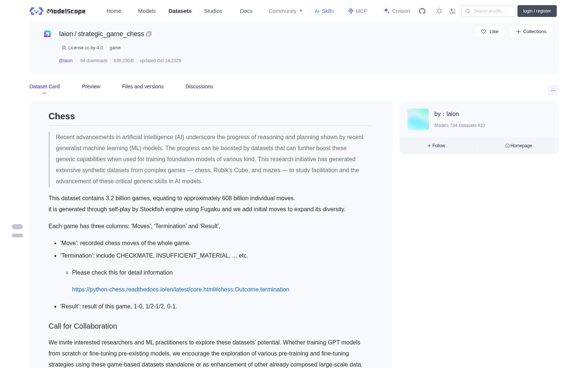Switch to Files and versions tab

click(143, 86)
